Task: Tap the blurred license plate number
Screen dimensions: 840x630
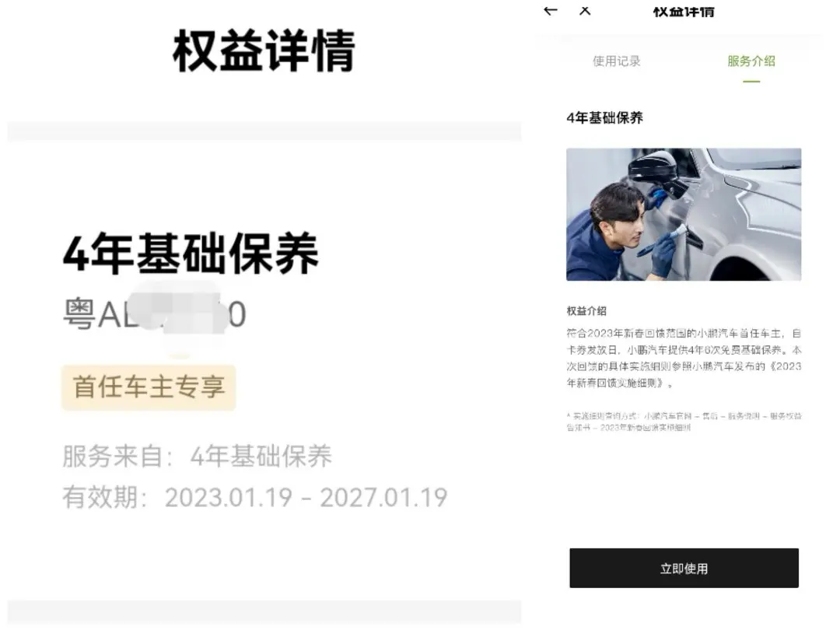Action: tap(154, 314)
